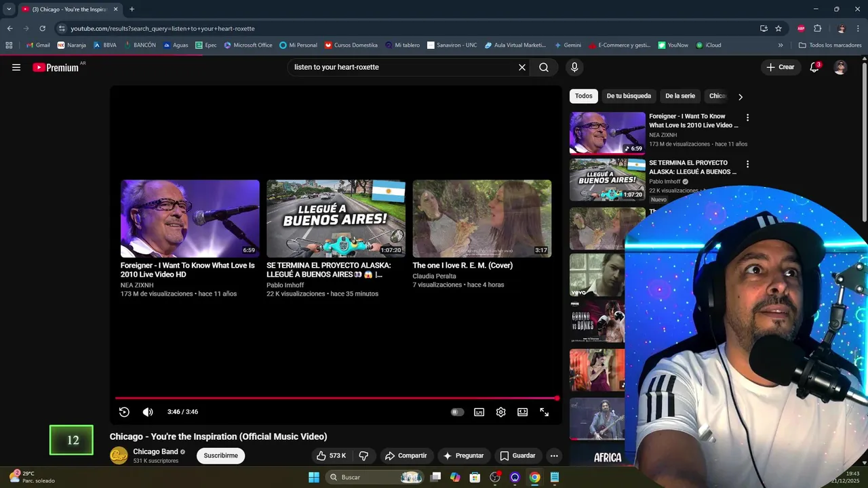The height and width of the screenshot is (488, 868).
Task: Open the BBVA bookmark
Action: 104,45
